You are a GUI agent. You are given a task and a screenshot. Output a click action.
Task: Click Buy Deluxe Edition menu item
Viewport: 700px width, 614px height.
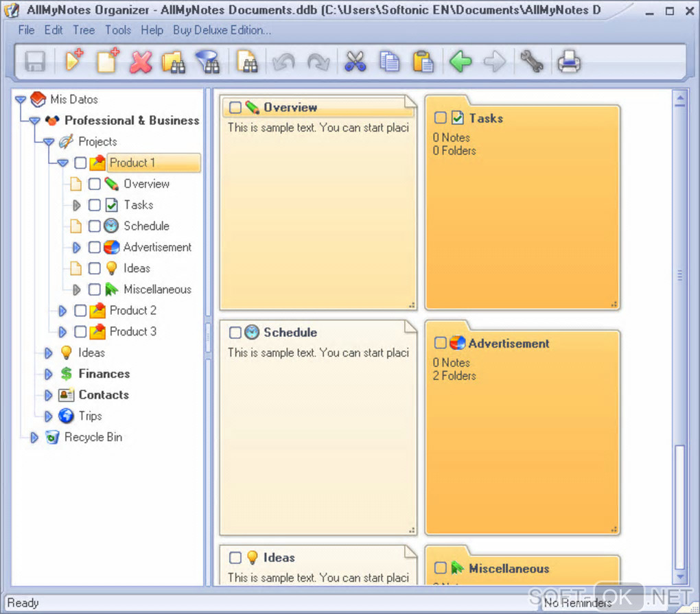222,30
